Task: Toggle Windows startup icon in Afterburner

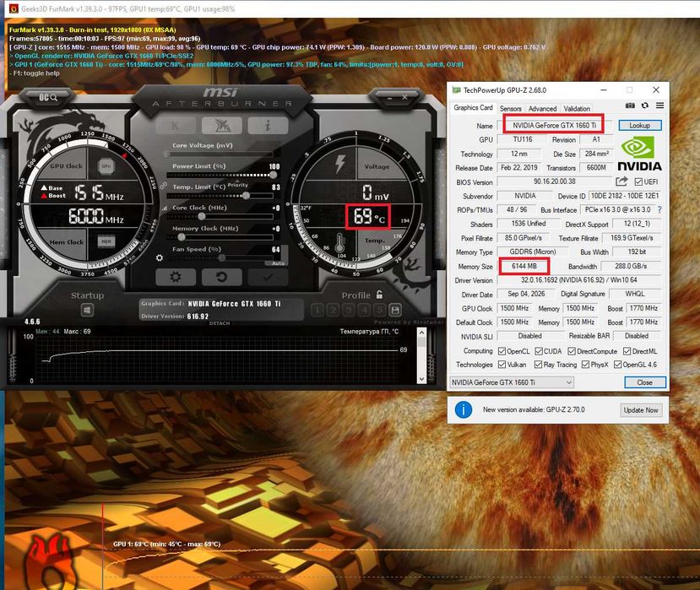Action: pyautogui.click(x=87, y=310)
